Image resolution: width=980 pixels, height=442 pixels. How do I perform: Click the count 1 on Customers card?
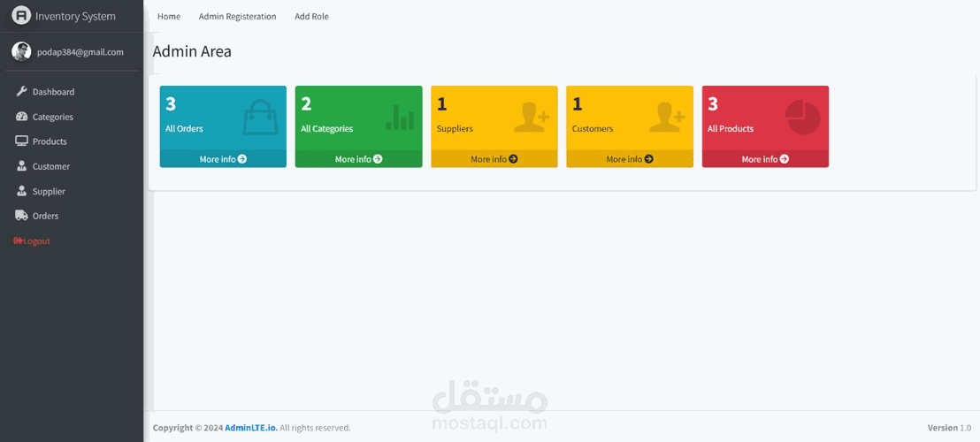[577, 103]
